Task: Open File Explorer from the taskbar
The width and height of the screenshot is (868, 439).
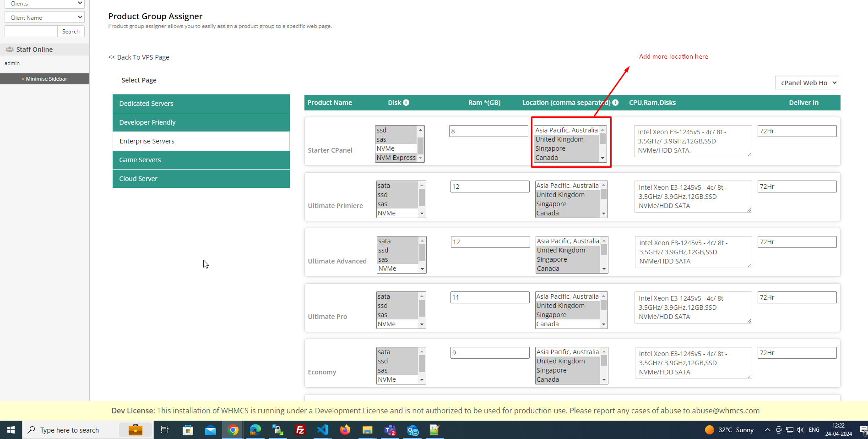Action: (x=368, y=430)
